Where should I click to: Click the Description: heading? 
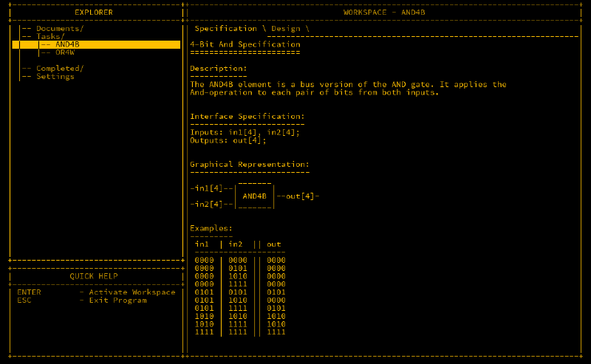pos(218,69)
